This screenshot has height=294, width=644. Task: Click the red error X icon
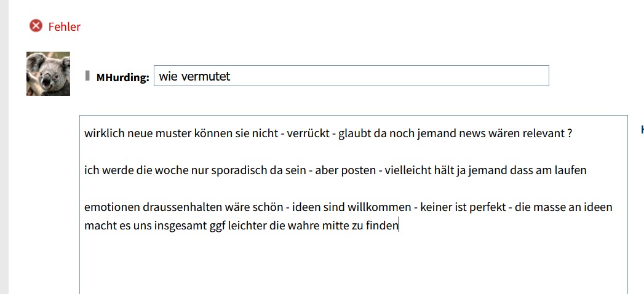[x=36, y=26]
